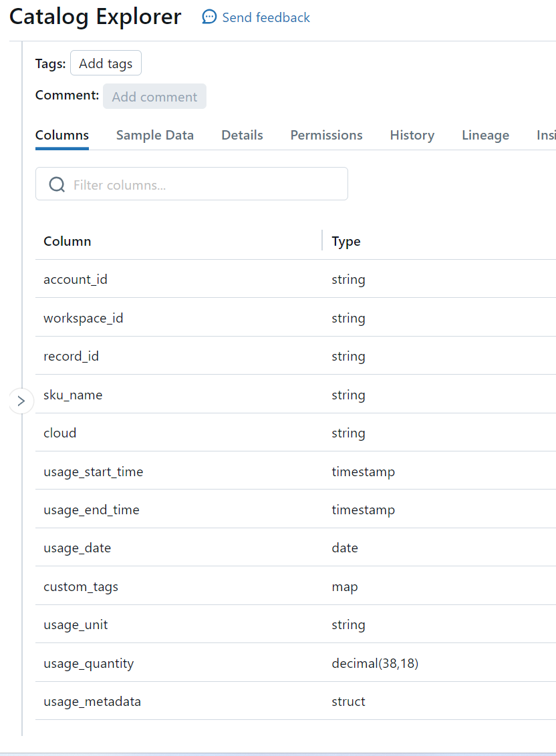Select the Lineage tab

pos(485,136)
